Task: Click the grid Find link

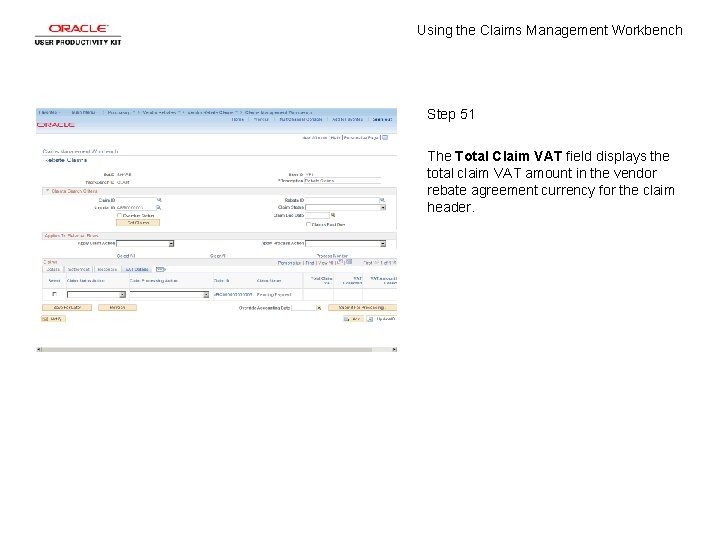Action: 310,263
